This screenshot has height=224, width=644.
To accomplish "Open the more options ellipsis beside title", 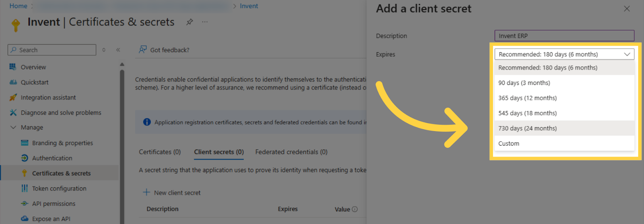I will [205, 22].
